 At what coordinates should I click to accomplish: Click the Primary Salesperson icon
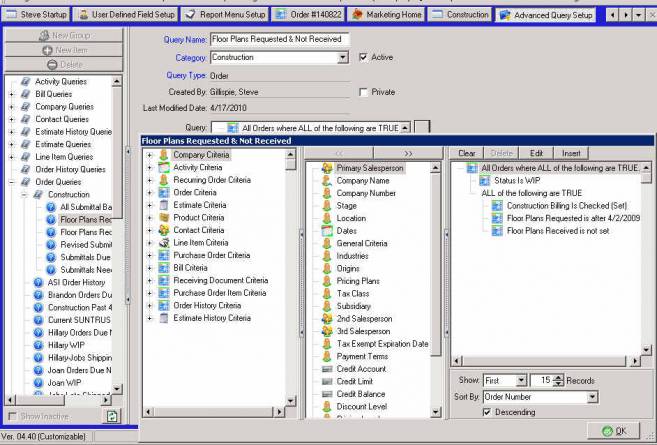pos(327,168)
